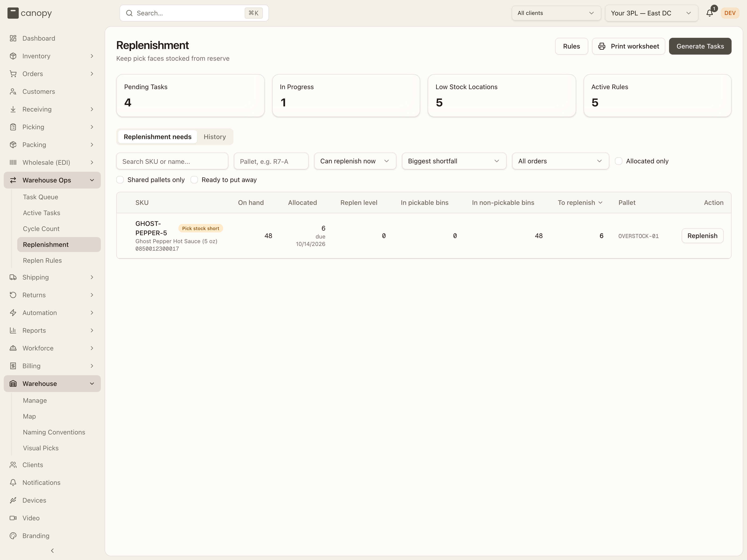Focus the Search SKU or name field
747x560 pixels.
pyautogui.click(x=172, y=161)
